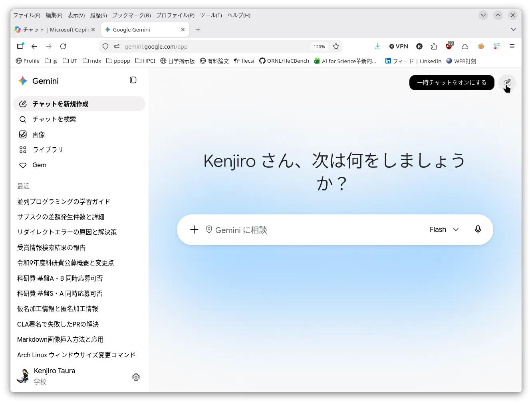Click the 120% zoom level indicator
This screenshot has height=404, width=532.
(x=319, y=47)
